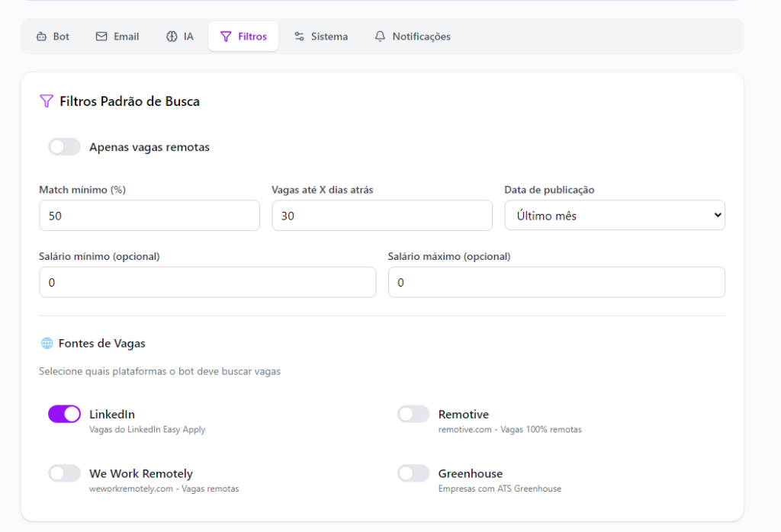Click the brain icon on IA tab

tap(172, 37)
